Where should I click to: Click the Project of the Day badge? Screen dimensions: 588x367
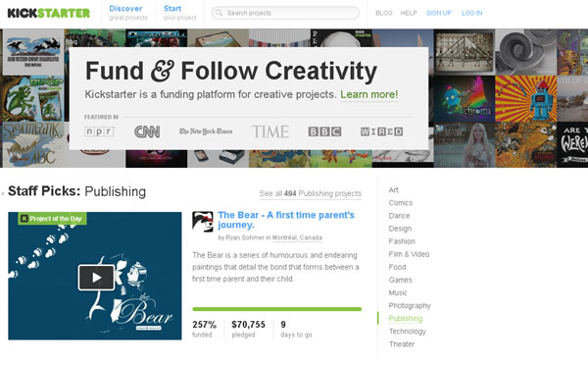[x=52, y=218]
